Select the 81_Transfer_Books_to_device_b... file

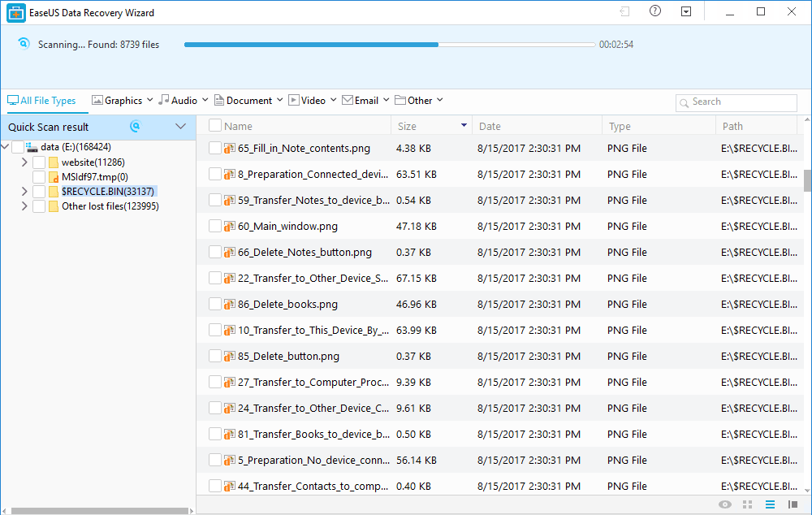pyautogui.click(x=313, y=434)
